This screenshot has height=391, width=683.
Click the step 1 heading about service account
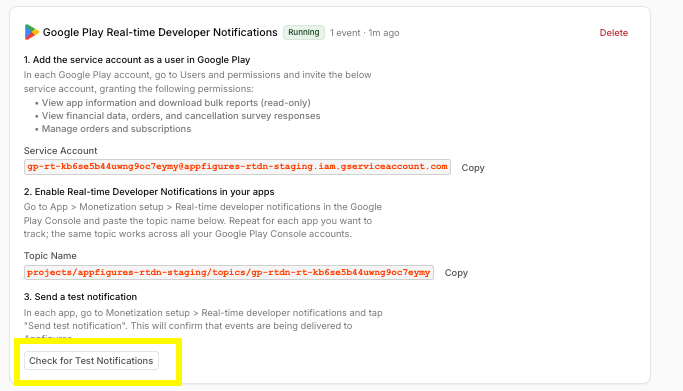click(137, 60)
